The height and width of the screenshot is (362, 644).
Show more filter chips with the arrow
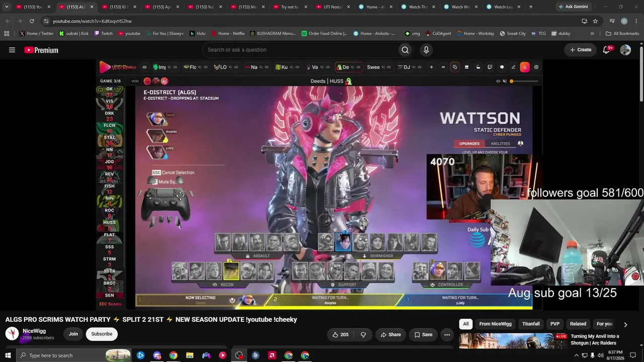pos(625,324)
